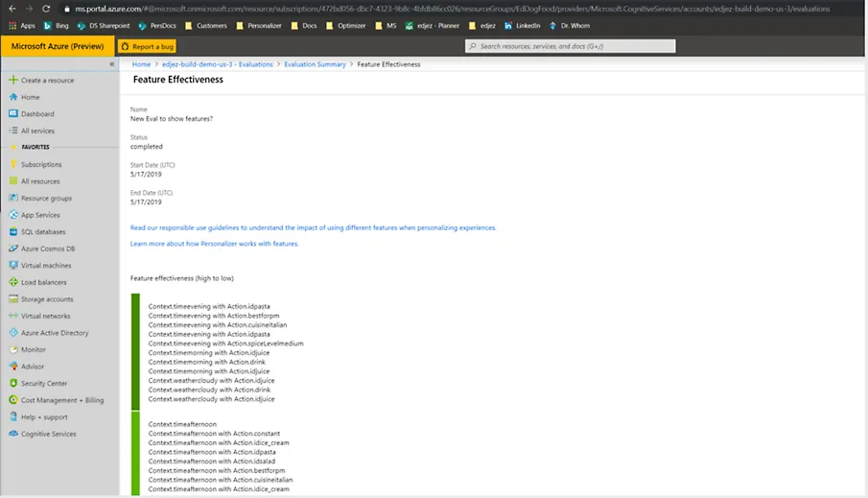Click the Storage accounts icon
Viewport: 868px width, 498px height.
point(13,298)
